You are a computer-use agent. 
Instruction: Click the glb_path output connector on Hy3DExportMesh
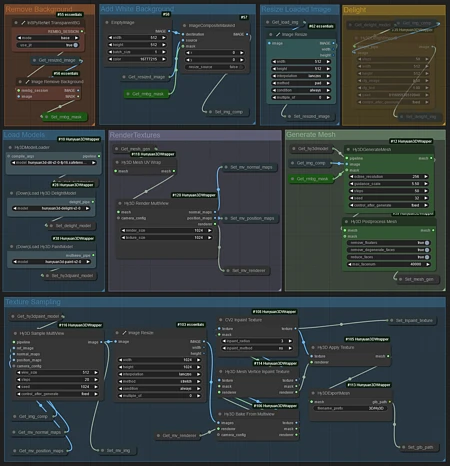[x=390, y=402]
